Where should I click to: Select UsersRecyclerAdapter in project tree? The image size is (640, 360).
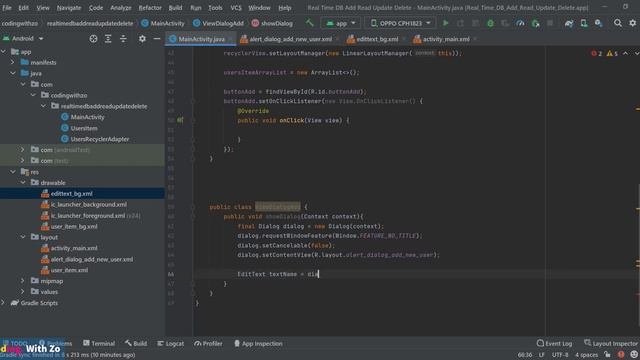[x=99, y=139]
